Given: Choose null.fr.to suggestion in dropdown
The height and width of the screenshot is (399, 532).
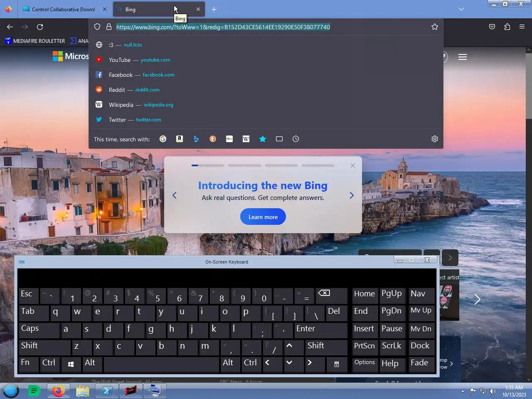Looking at the screenshot, I should click(266, 45).
